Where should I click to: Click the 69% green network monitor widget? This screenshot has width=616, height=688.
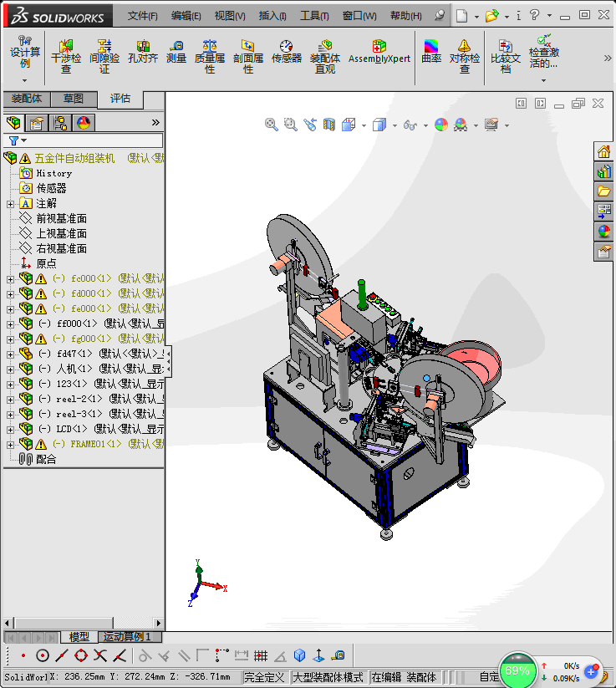[517, 670]
